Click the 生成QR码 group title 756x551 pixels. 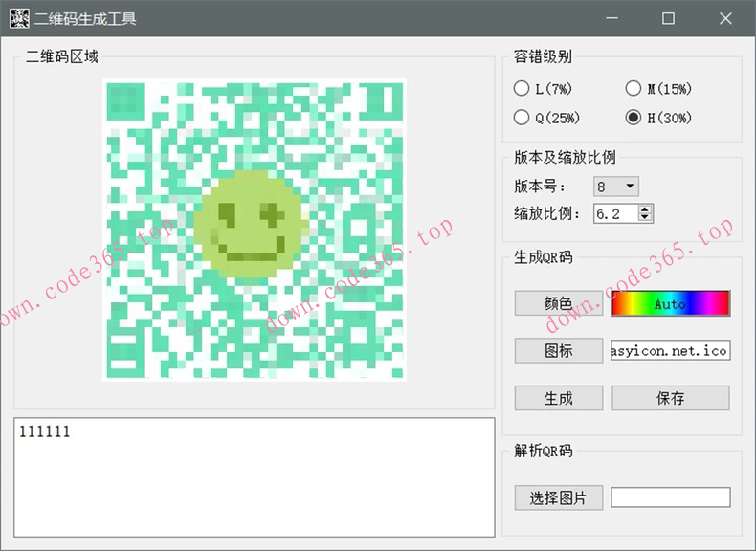coord(544,257)
